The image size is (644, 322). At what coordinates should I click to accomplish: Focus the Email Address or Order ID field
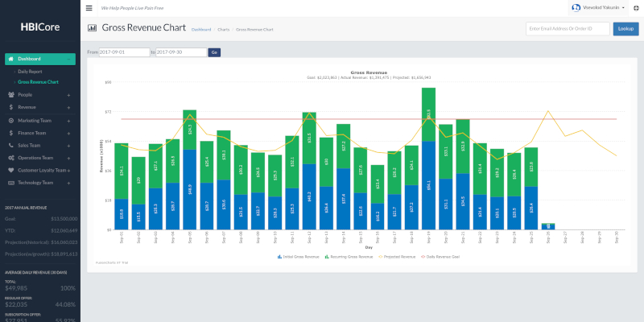point(567,29)
